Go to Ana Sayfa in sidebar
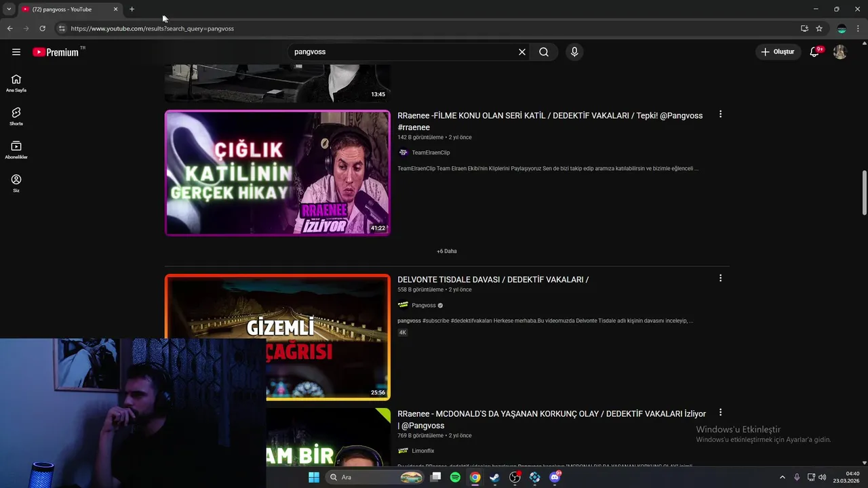The image size is (868, 488). click(16, 83)
